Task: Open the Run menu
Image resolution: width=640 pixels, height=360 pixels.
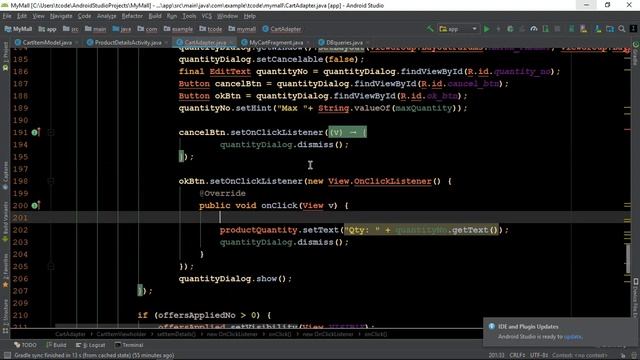Action: (172, 16)
